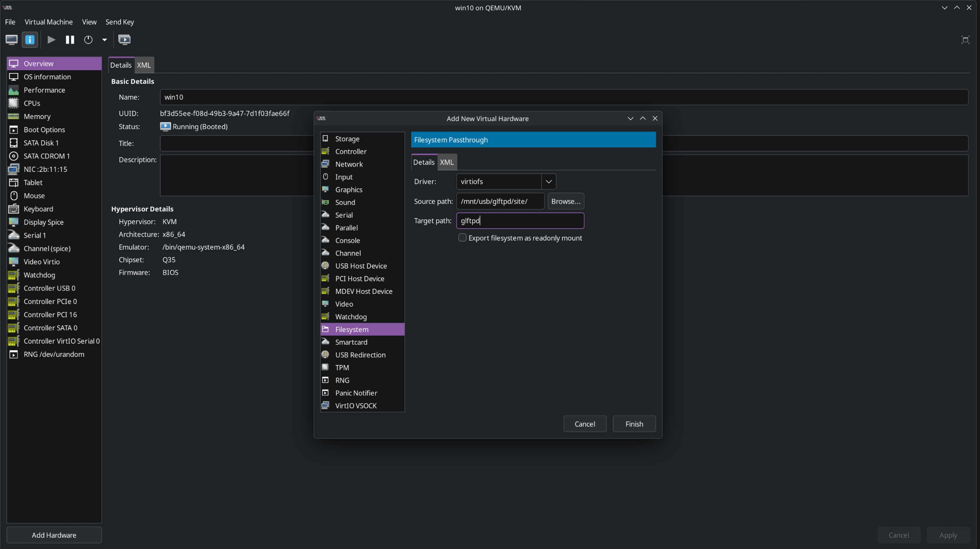Enable Export filesystem as readonly mount
980x549 pixels.
coord(462,237)
